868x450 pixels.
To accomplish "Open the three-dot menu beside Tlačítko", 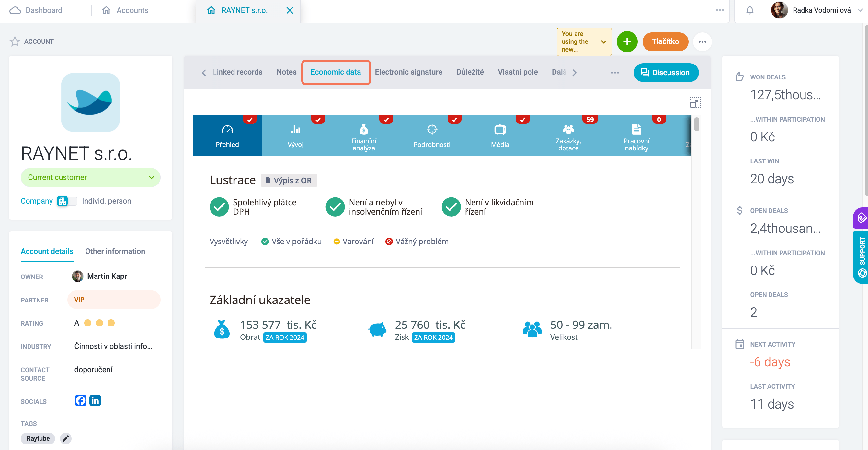I will point(702,42).
